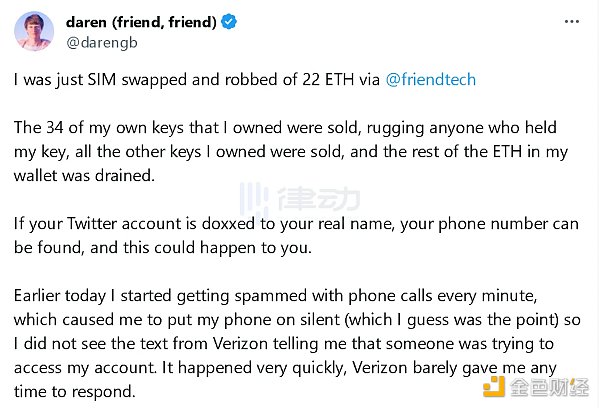Open daren's profile avatar
Image resolution: width=600 pixels, height=408 pixels.
point(34,31)
